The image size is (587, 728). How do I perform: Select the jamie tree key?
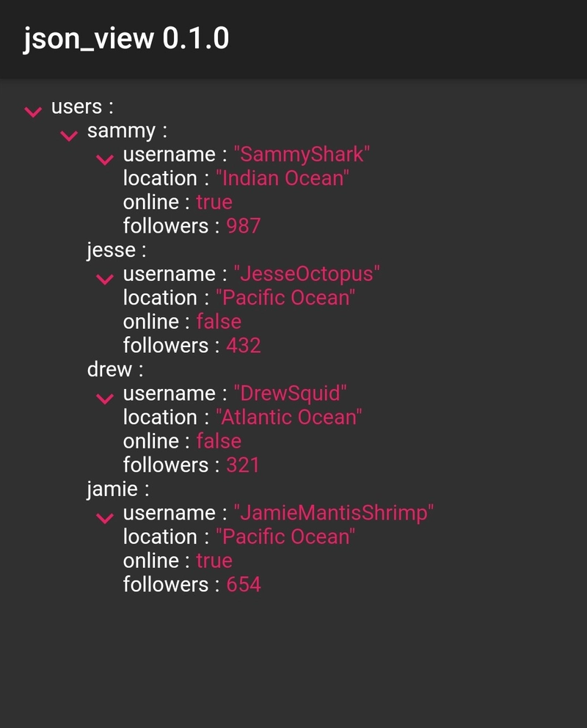point(112,489)
